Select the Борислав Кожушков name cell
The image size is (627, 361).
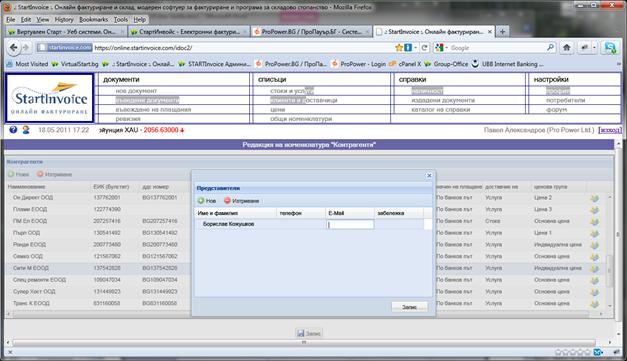point(236,224)
